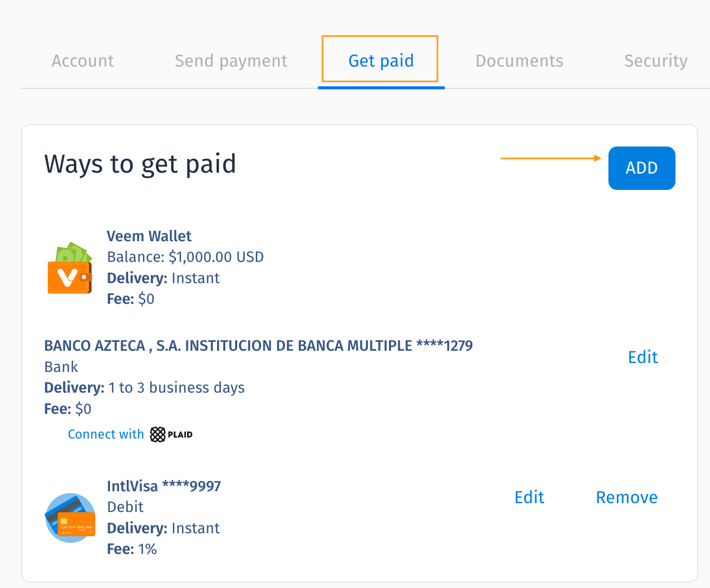Open the Account tab
710x588 pixels.
(x=83, y=61)
